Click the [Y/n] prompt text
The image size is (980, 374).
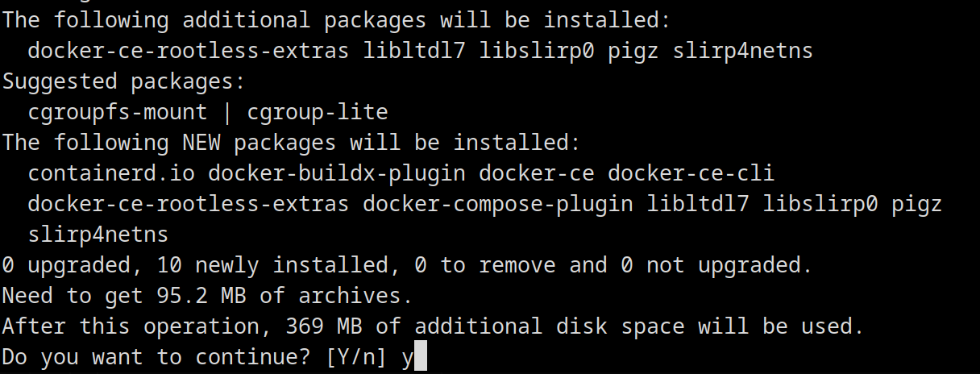(355, 357)
